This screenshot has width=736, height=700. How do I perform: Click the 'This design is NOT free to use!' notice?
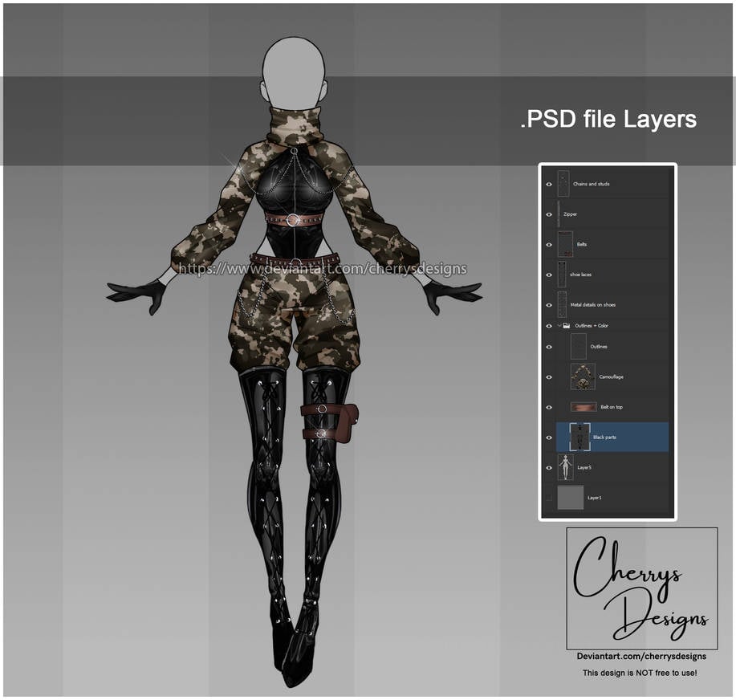click(640, 673)
